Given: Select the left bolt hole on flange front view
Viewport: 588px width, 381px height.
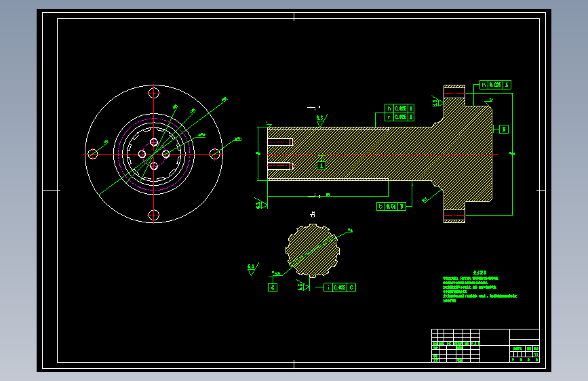Looking at the screenshot, I should point(93,154).
